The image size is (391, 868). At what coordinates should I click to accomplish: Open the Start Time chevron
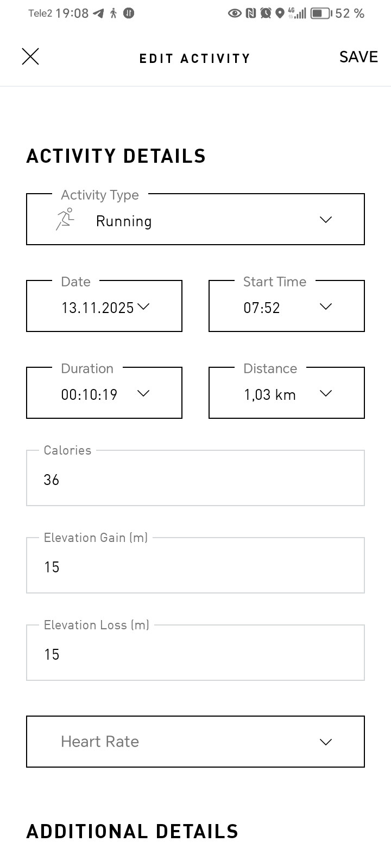[326, 307]
